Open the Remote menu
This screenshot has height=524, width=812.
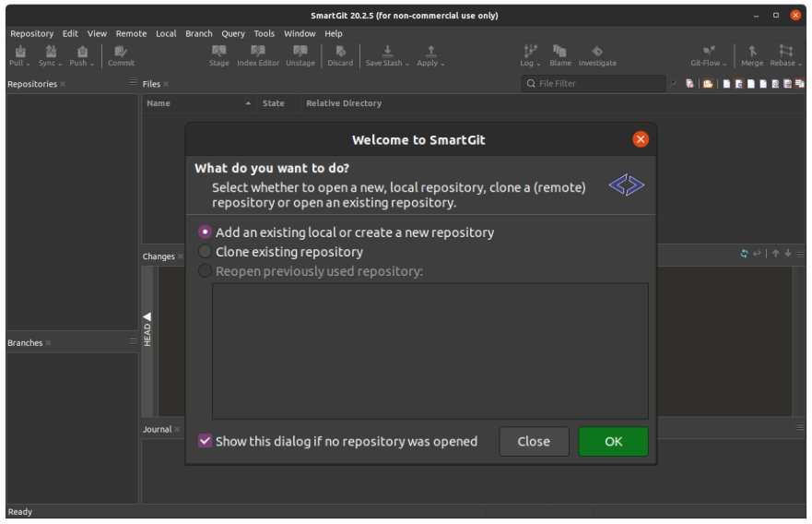tap(131, 34)
